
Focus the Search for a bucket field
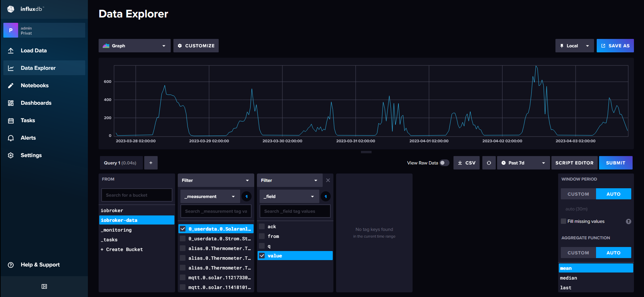[x=137, y=195]
